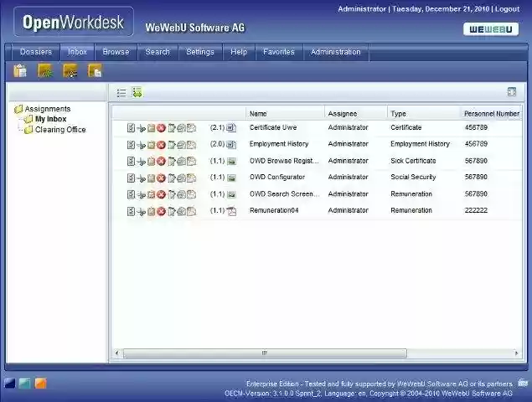Viewport: 532px width, 402px height.
Task: Select My Inbox in the tree
Action: pyautogui.click(x=51, y=119)
